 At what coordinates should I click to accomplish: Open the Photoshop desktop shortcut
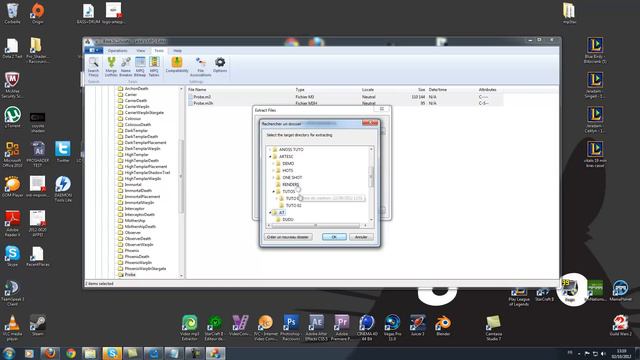click(291, 327)
